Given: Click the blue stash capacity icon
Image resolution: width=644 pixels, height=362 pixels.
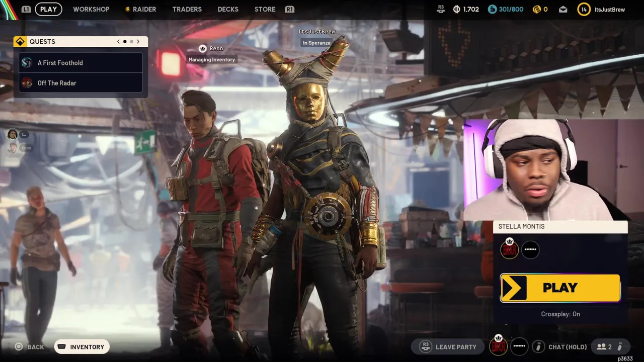Looking at the screenshot, I should pos(492,9).
